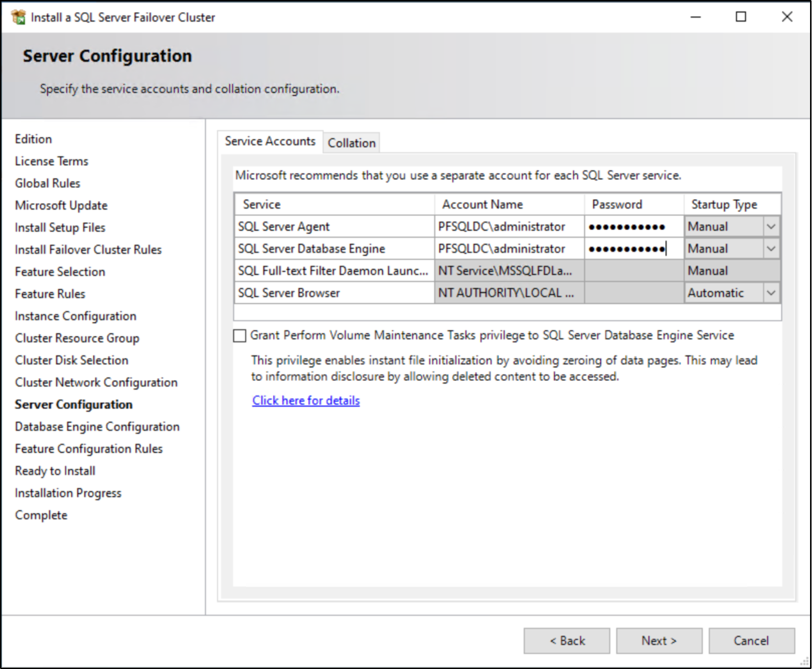Click the bold Server Configuration sidebar step
This screenshot has width=812, height=669.
click(x=73, y=405)
